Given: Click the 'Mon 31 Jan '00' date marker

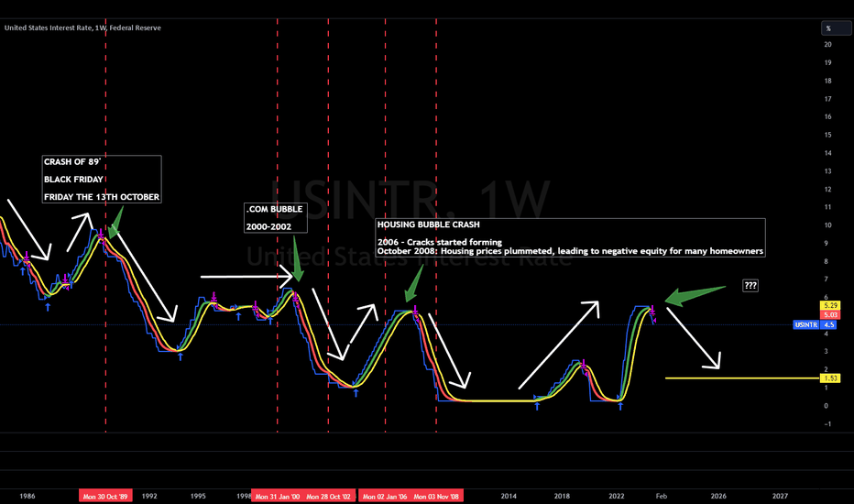Looking at the screenshot, I should coord(278,497).
